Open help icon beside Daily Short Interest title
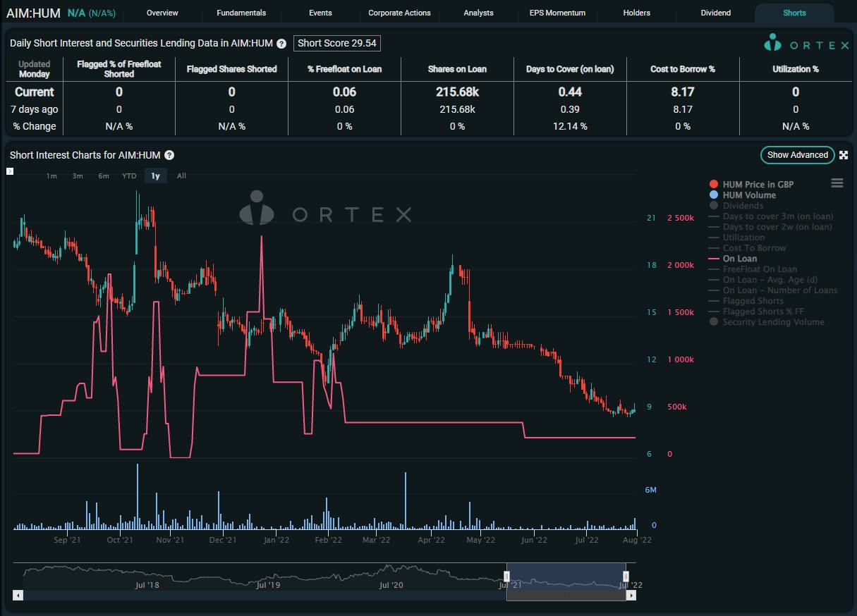The width and height of the screenshot is (857, 616). pos(281,44)
